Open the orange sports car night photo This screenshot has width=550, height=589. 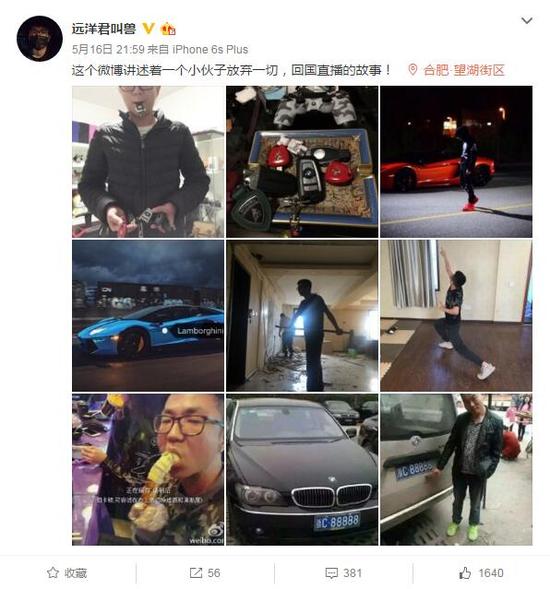tap(456, 162)
